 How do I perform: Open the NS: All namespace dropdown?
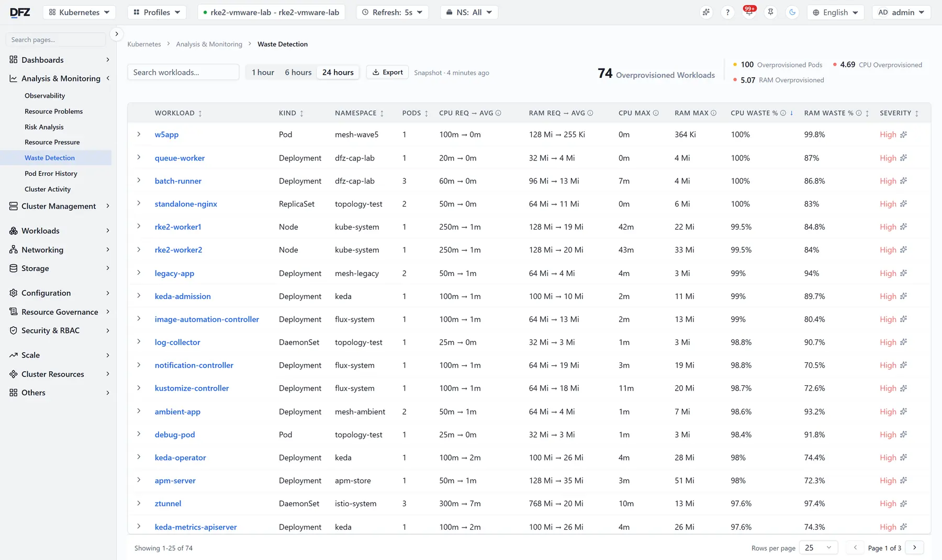coord(469,12)
